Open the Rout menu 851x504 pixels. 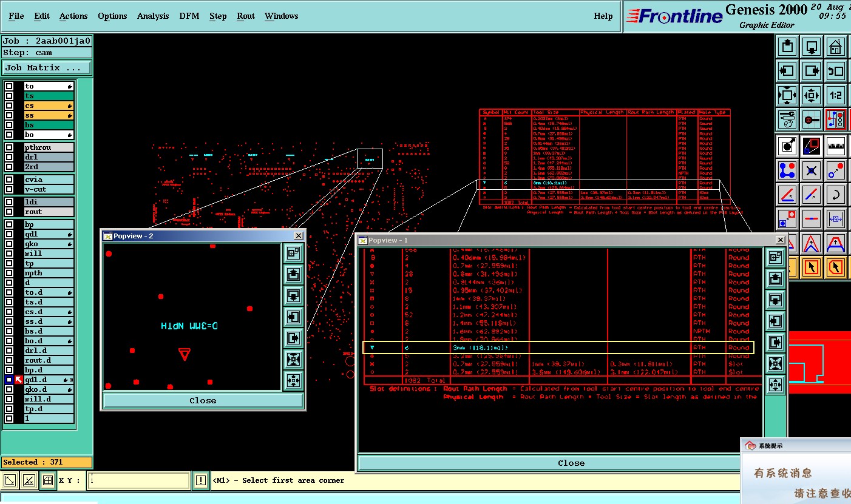pos(246,16)
